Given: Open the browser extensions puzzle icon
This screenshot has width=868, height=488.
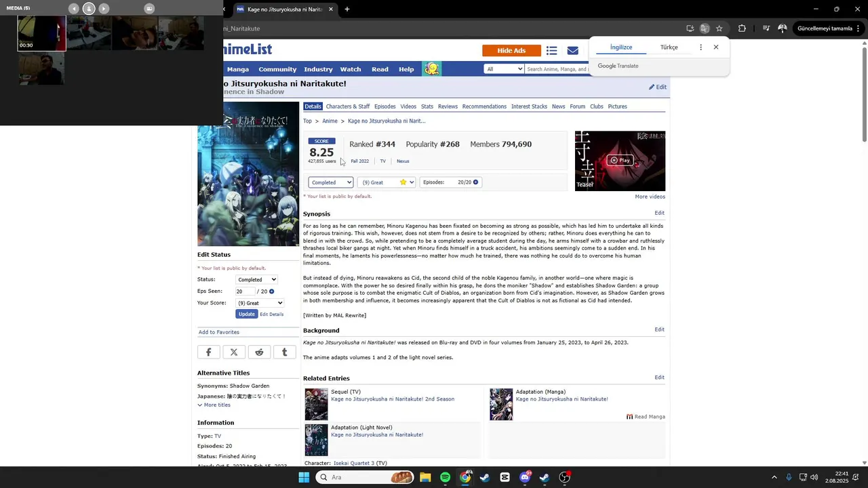Looking at the screenshot, I should click(x=742, y=28).
